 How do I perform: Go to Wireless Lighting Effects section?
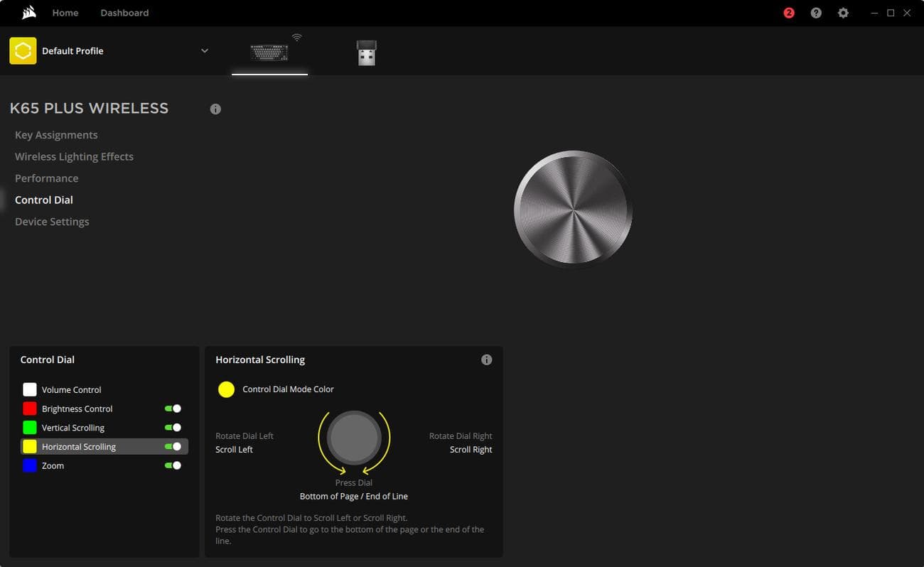74,156
